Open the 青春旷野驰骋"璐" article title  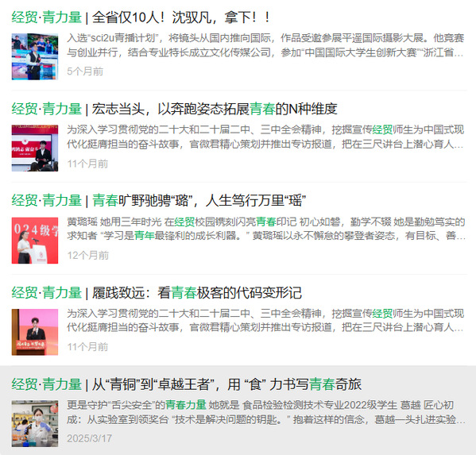pyautogui.click(x=158, y=201)
